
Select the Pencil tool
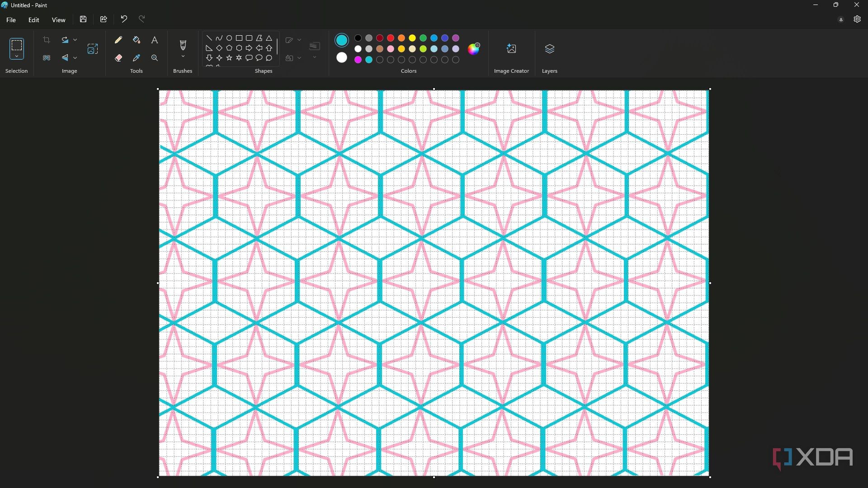118,40
